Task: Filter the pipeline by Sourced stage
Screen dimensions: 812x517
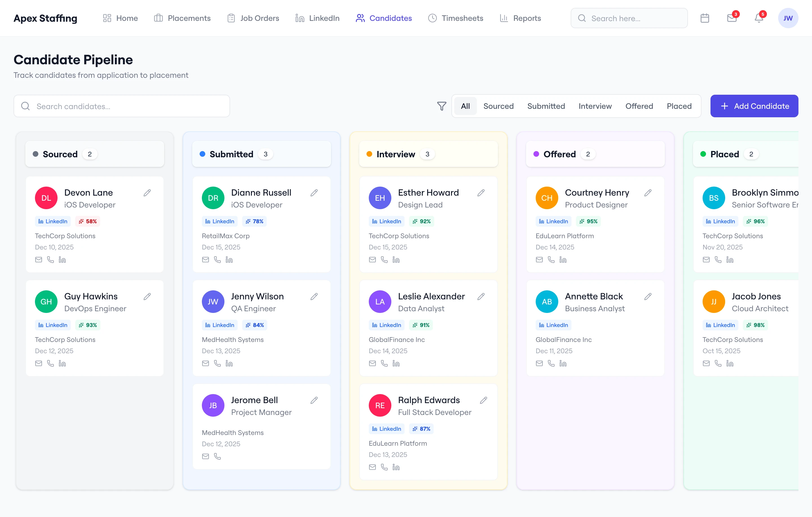Action: tap(498, 106)
